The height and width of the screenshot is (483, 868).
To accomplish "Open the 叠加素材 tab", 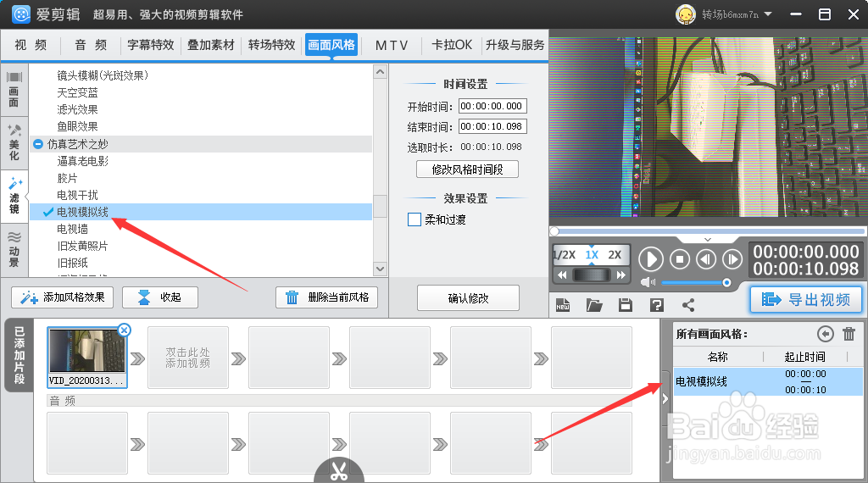I will [x=211, y=45].
